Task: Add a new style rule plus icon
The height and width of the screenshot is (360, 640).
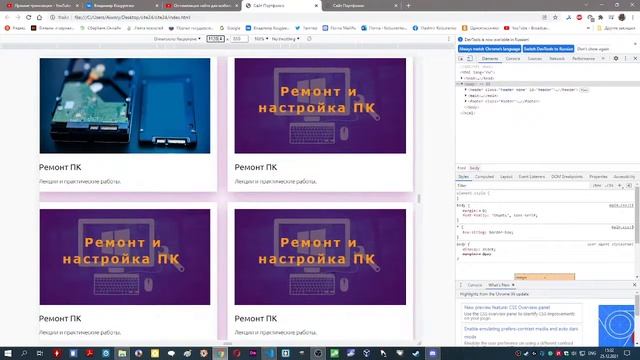Action: coord(620,186)
